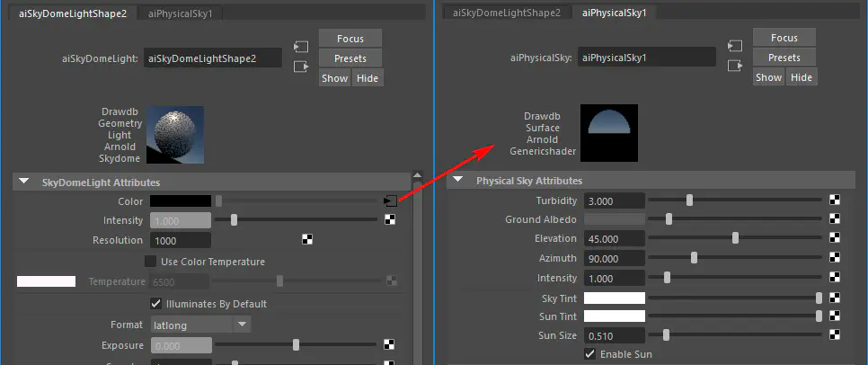
Task: Click checker map icon for Sun Size
Action: tap(835, 335)
